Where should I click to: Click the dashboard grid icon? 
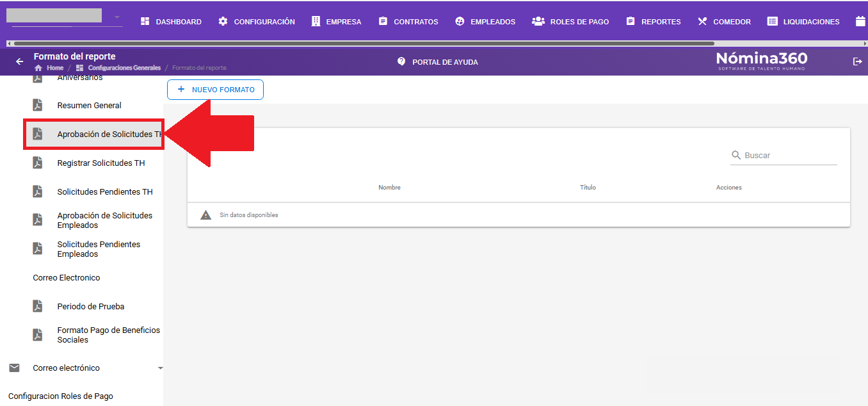(x=145, y=22)
